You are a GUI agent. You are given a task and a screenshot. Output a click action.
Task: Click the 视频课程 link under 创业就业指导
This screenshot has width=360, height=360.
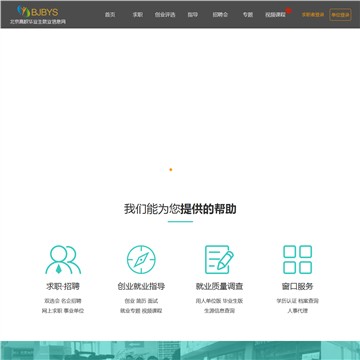pyautogui.click(x=152, y=311)
